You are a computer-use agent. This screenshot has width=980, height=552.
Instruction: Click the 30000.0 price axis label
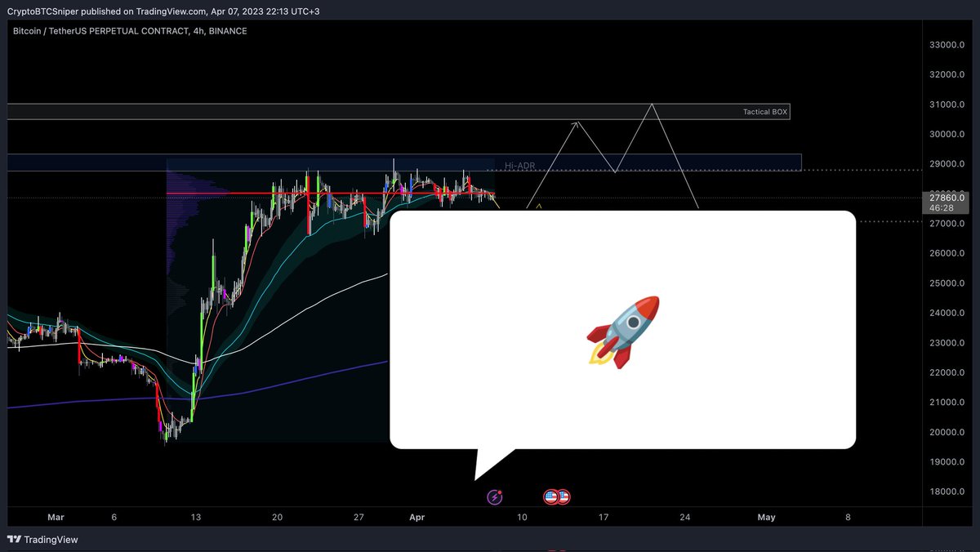(x=947, y=135)
